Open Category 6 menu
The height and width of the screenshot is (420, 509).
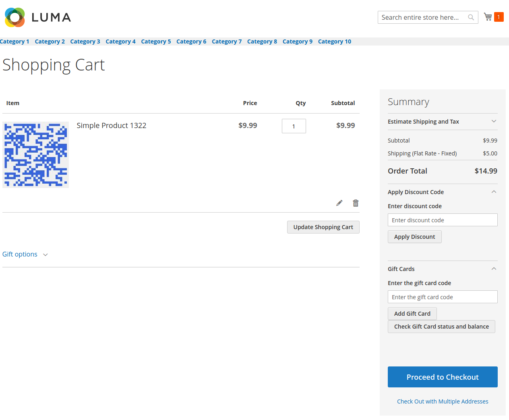pyautogui.click(x=191, y=41)
